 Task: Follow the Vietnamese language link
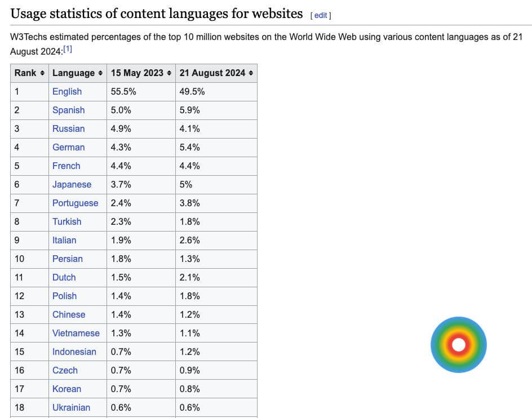pos(76,333)
